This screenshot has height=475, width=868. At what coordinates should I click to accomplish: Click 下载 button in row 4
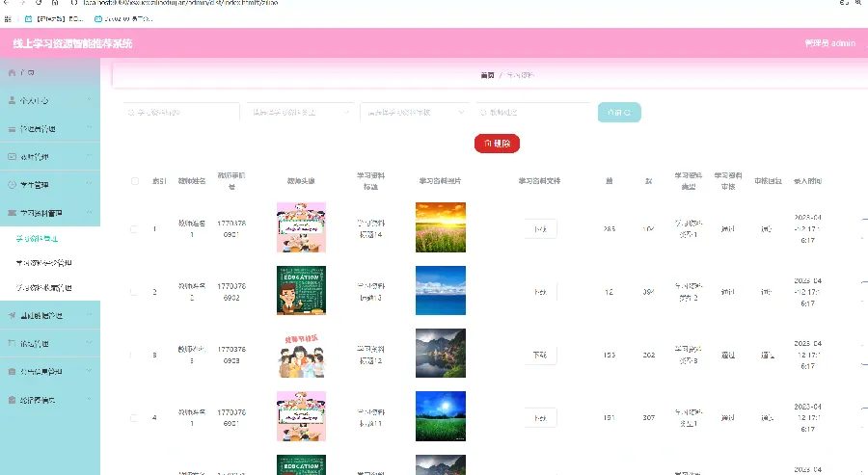[540, 418]
